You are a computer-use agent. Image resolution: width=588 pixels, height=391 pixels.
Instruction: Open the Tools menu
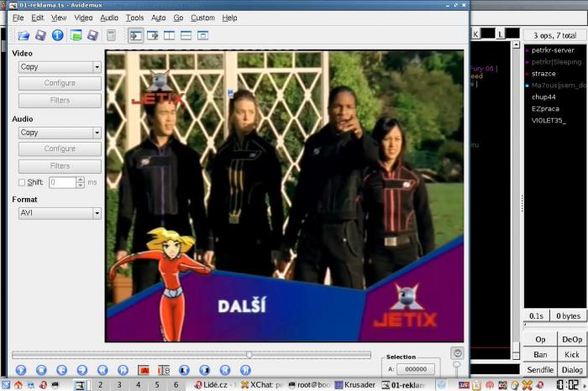coord(134,18)
